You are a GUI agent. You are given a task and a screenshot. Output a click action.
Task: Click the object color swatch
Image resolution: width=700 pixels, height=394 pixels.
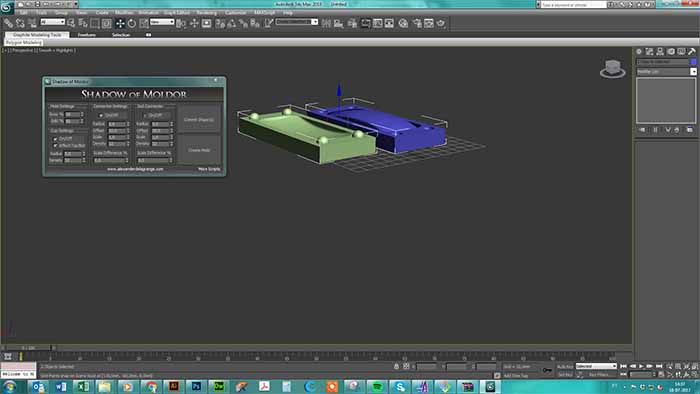click(693, 62)
